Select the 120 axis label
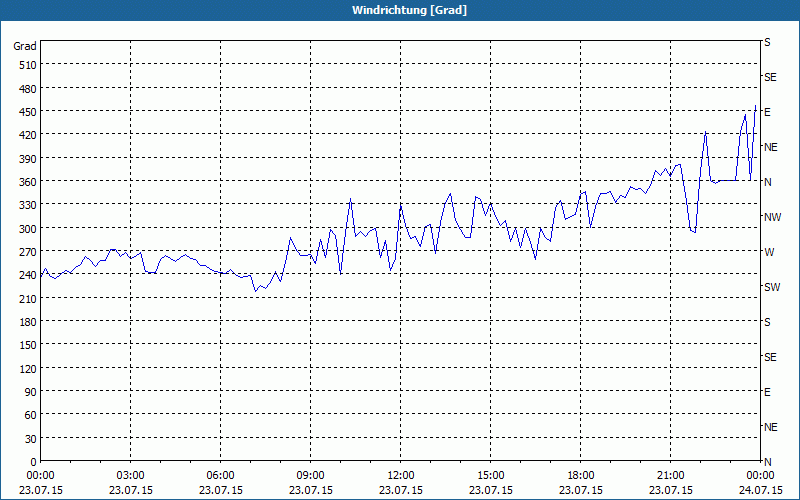The height and width of the screenshot is (500, 800). coord(29,368)
